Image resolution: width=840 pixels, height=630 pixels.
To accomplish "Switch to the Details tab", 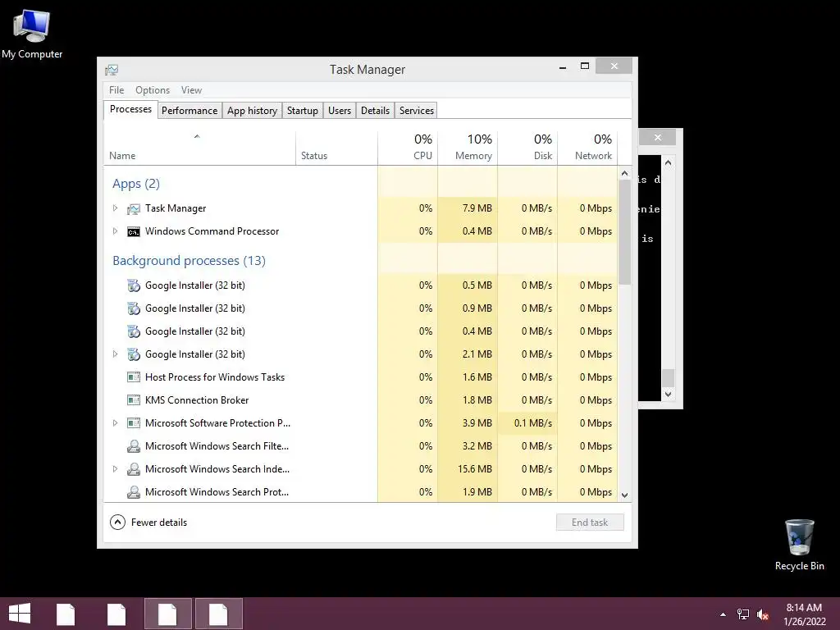I will point(375,111).
